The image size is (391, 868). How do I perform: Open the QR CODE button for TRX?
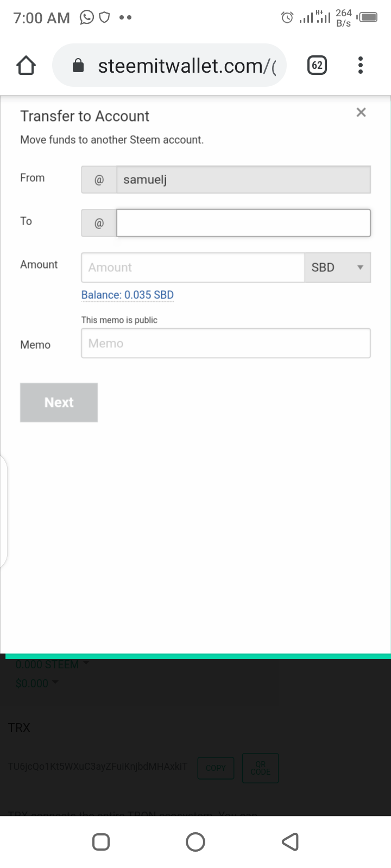(260, 768)
